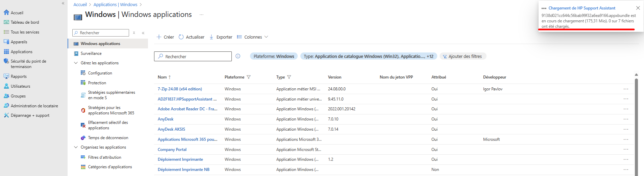Open Applications Microsoft 365 app link
This screenshot has height=176, width=644.
tap(188, 139)
